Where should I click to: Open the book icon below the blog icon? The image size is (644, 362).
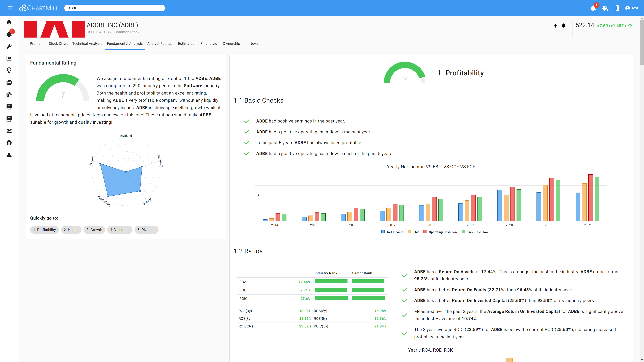click(9, 107)
